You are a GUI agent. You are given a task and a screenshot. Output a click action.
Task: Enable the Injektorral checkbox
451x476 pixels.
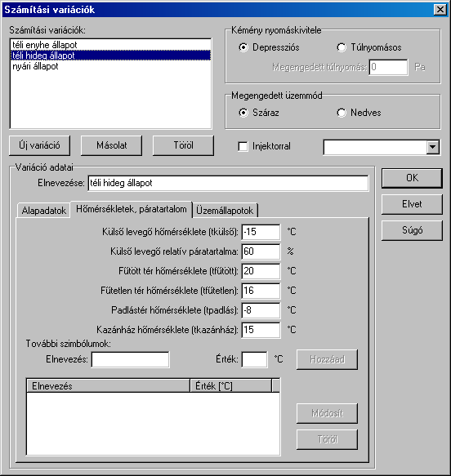(x=243, y=146)
